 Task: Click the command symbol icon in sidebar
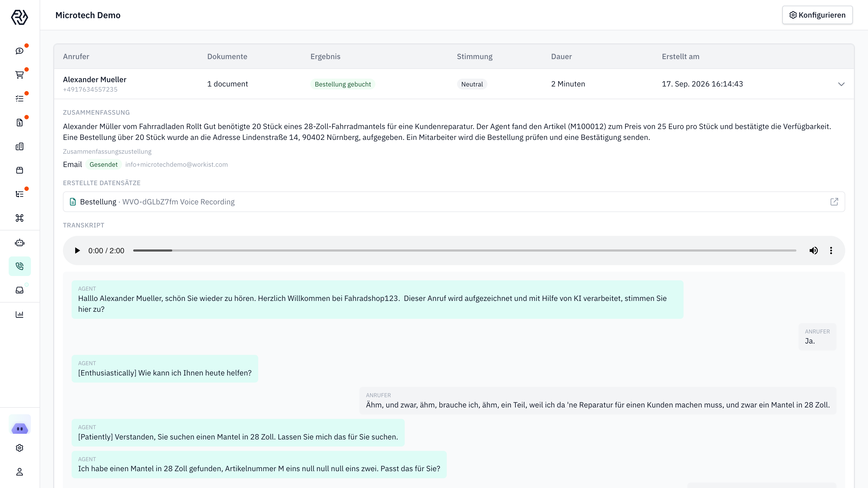pyautogui.click(x=20, y=218)
